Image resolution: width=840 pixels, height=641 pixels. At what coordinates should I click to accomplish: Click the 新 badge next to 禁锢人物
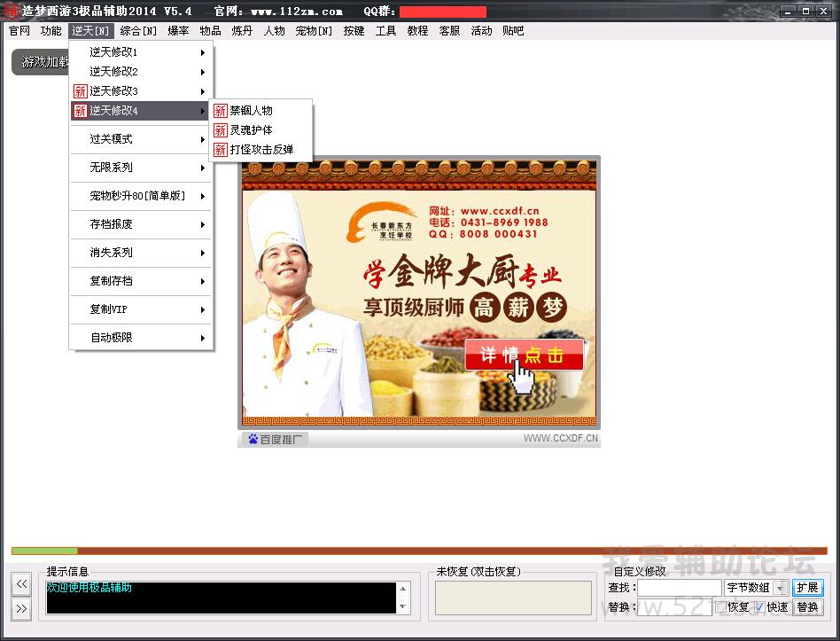[x=220, y=111]
